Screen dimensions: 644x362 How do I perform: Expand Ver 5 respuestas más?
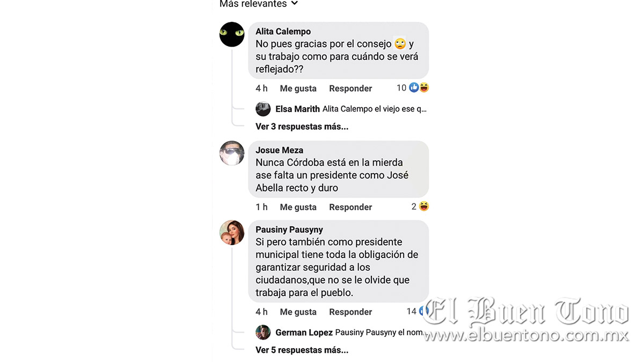click(302, 350)
